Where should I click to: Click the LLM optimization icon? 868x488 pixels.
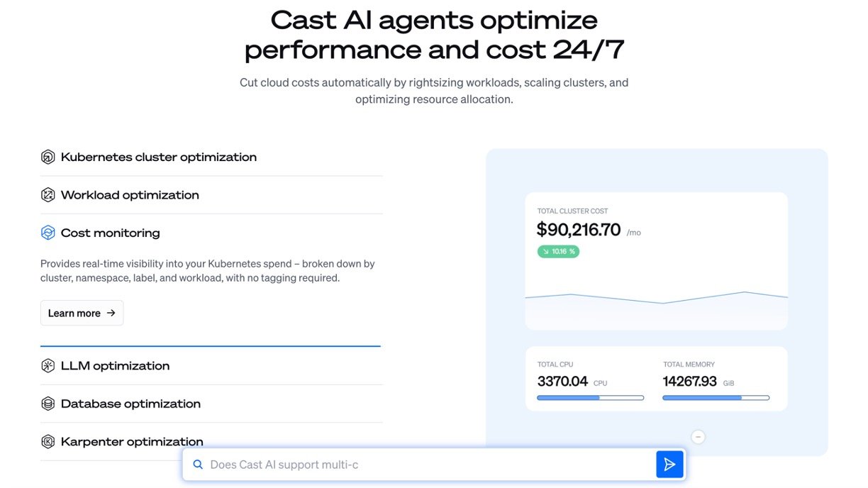pos(48,366)
